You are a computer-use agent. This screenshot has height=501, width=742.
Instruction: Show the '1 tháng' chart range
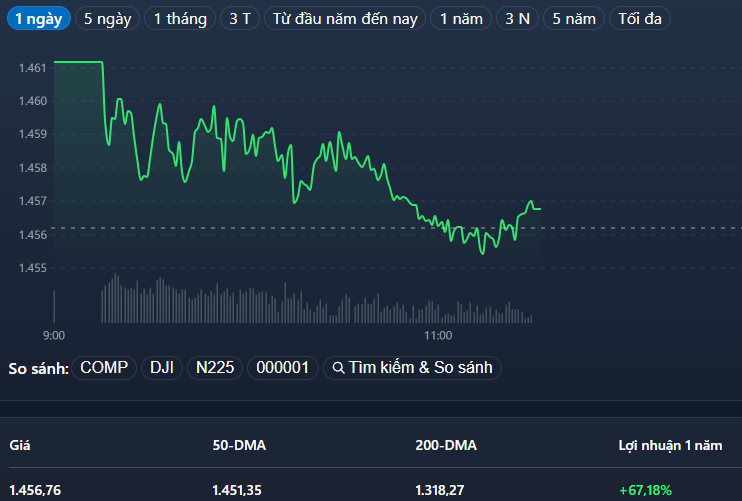(x=180, y=19)
